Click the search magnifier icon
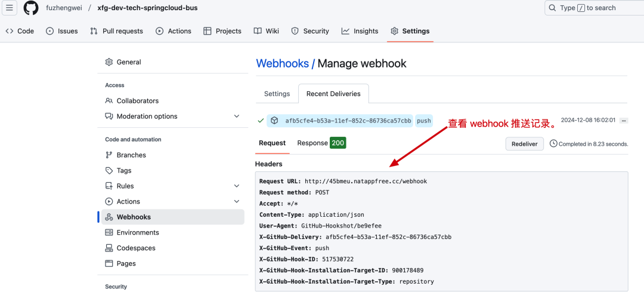644x292 pixels. (x=552, y=8)
